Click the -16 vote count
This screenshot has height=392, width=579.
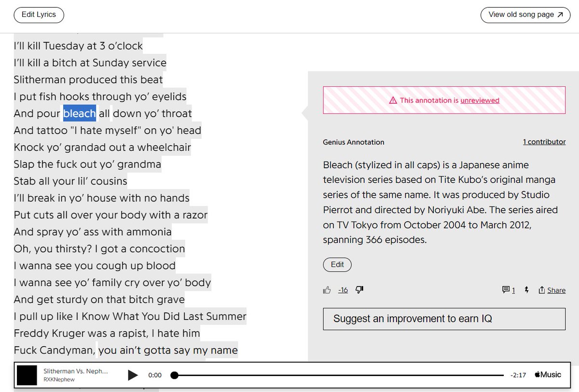(x=343, y=290)
